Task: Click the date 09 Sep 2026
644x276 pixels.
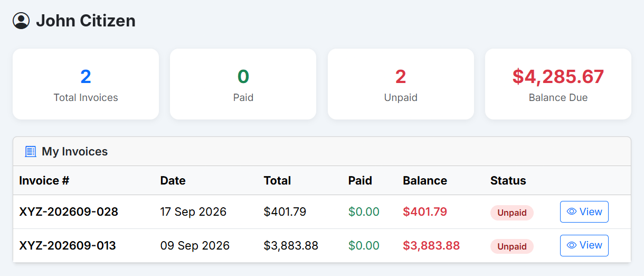Action: (195, 246)
